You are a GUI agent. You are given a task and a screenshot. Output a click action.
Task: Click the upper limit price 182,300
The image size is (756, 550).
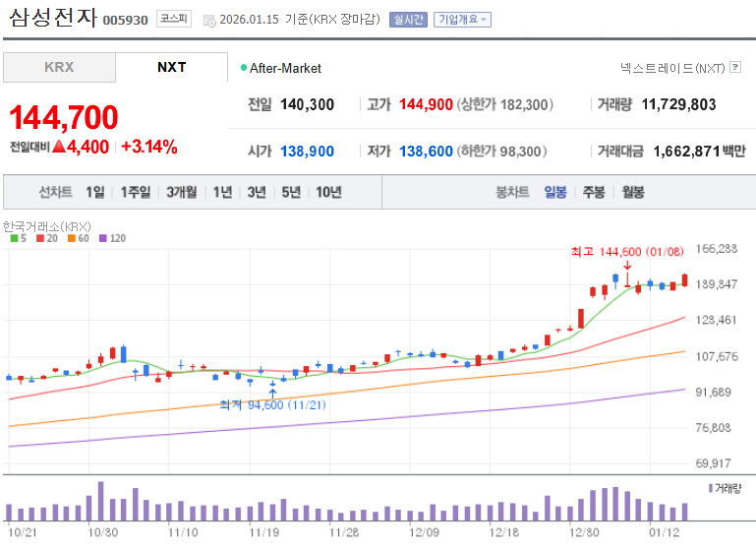click(524, 104)
